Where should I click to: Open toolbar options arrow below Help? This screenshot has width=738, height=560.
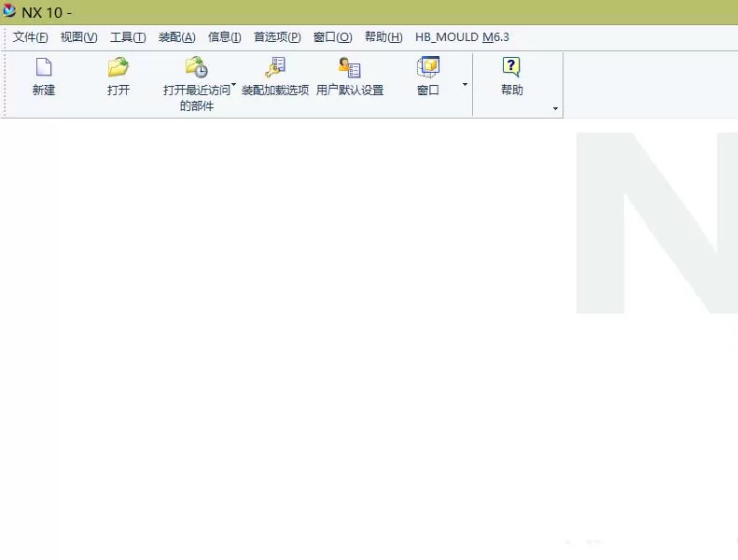pyautogui.click(x=555, y=109)
